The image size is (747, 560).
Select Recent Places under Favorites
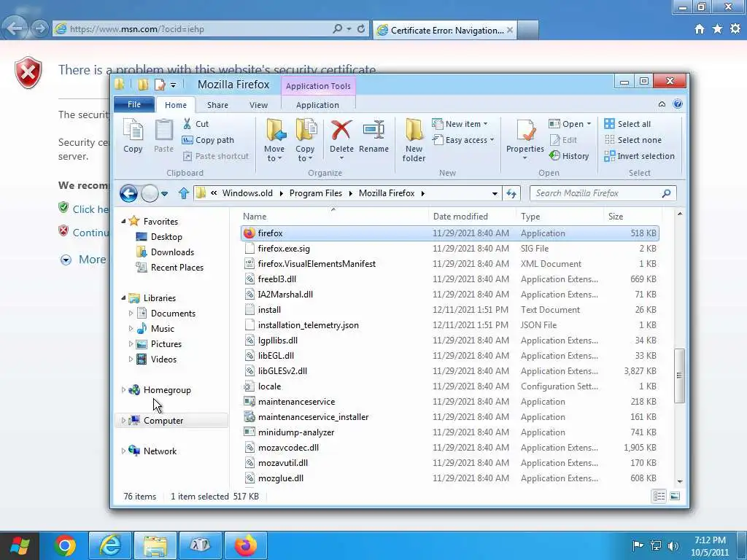(x=170, y=268)
